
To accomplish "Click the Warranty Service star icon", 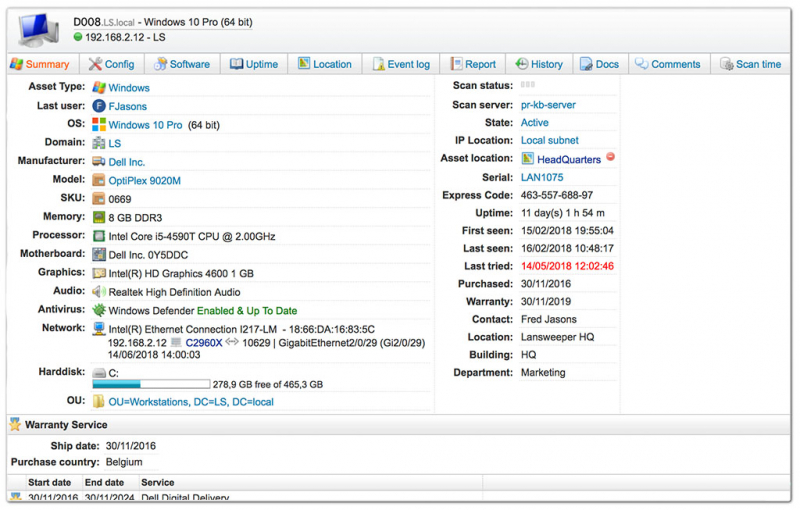I will [15, 425].
